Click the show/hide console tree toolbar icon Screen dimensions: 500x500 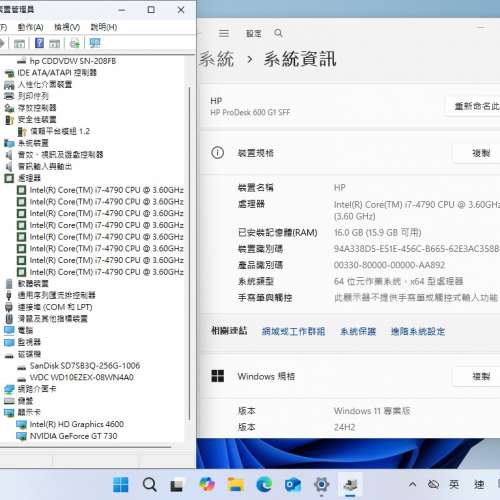(x=19, y=43)
